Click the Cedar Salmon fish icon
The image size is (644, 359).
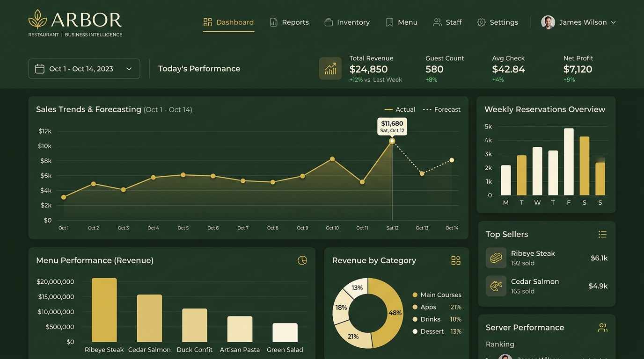(496, 286)
